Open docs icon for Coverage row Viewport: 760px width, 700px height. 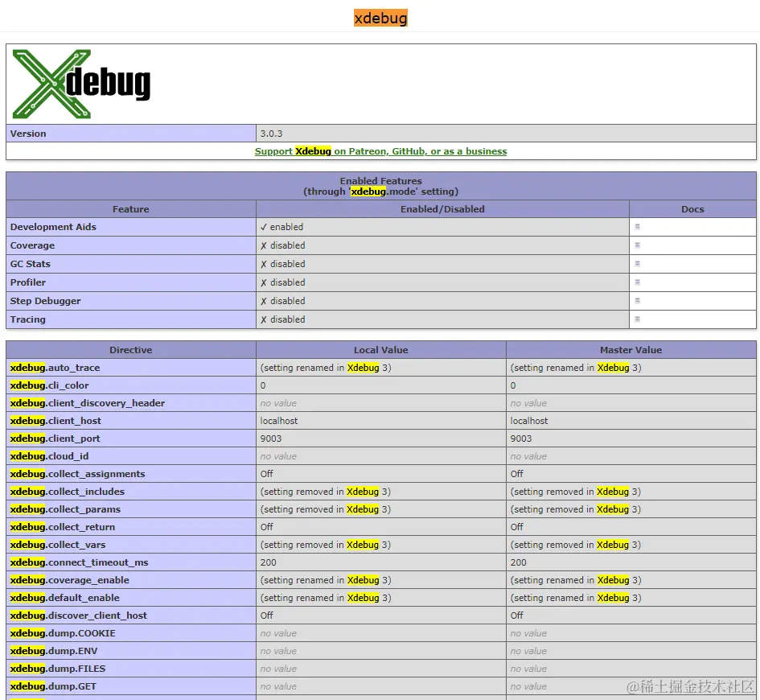637,245
